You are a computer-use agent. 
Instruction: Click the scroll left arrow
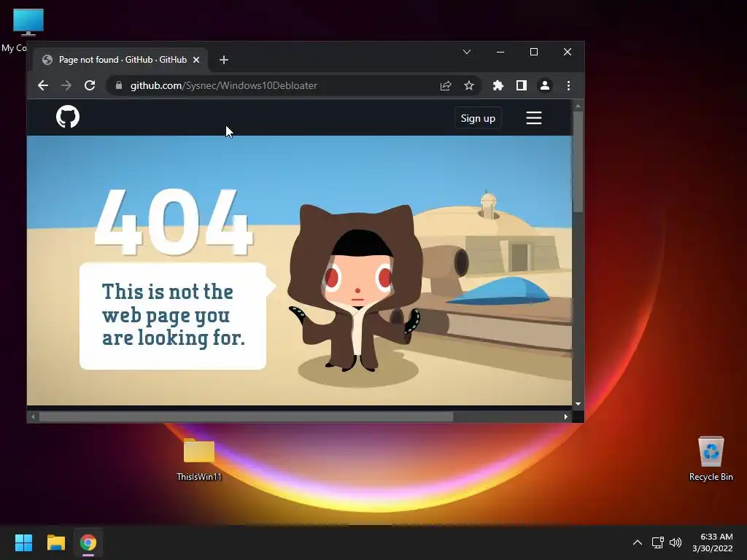tap(33, 416)
